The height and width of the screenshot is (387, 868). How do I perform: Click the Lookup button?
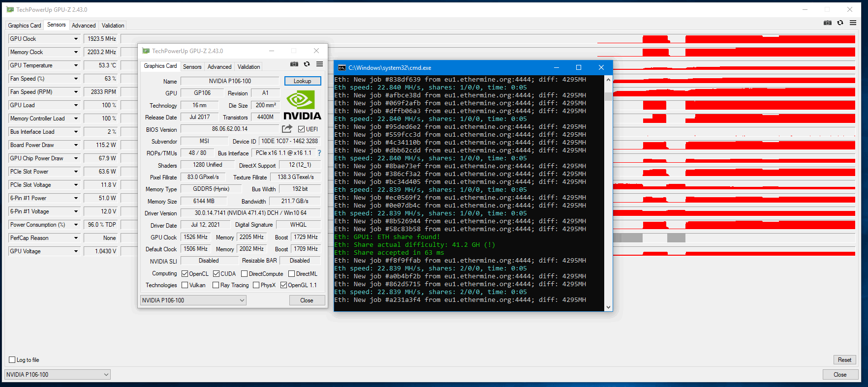tap(303, 81)
